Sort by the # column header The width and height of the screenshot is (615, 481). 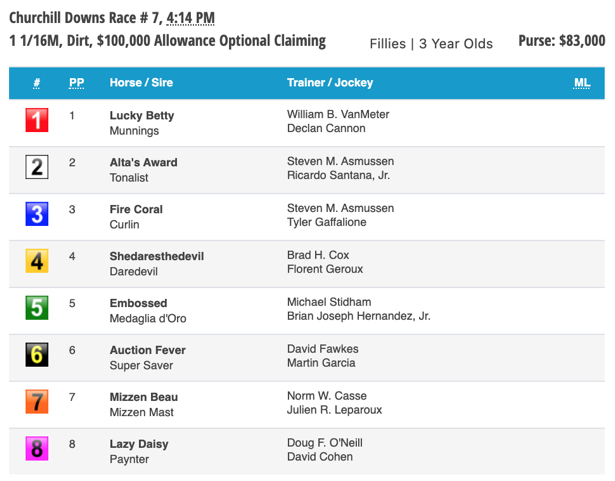[x=37, y=83]
